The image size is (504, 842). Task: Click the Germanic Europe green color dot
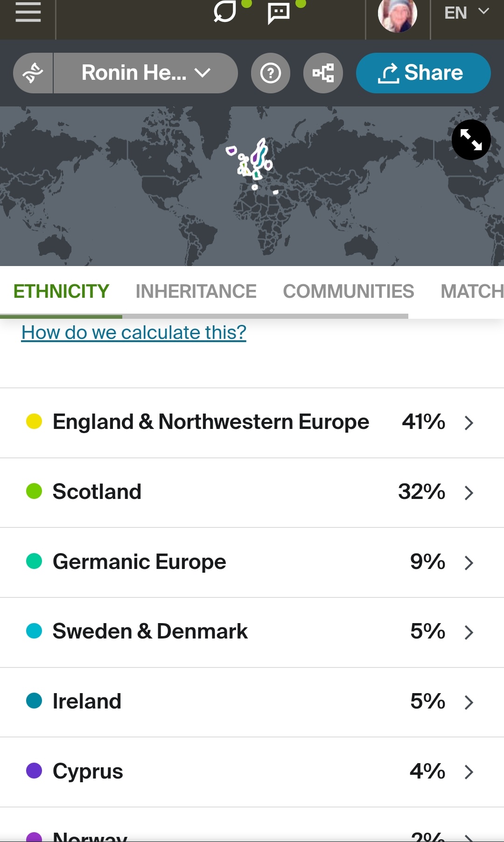34,561
